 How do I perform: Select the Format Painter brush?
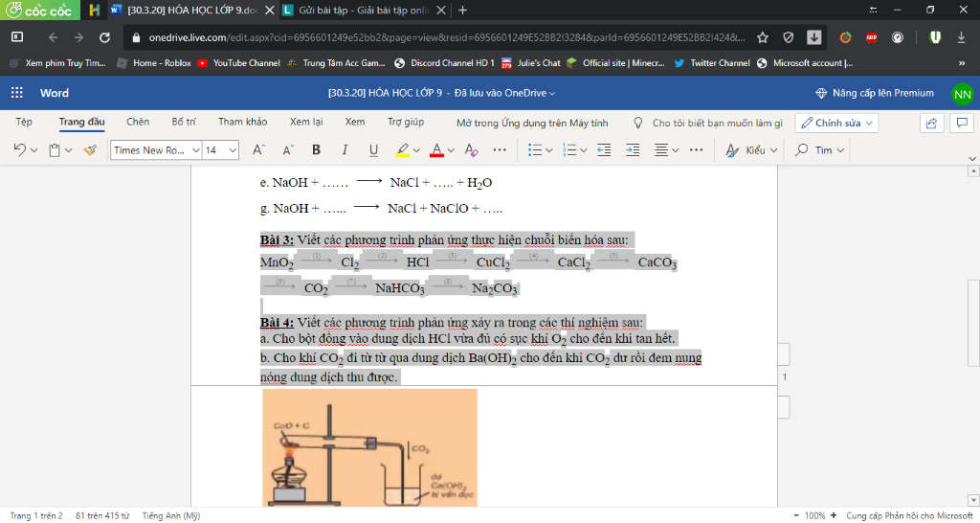coord(90,150)
